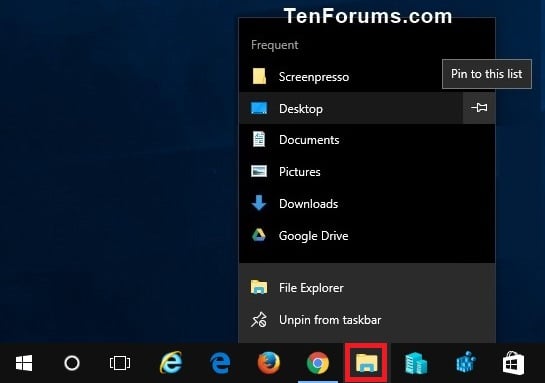Select File Explorer menu entry
Viewport: 545px width, 383px height.
click(367, 288)
